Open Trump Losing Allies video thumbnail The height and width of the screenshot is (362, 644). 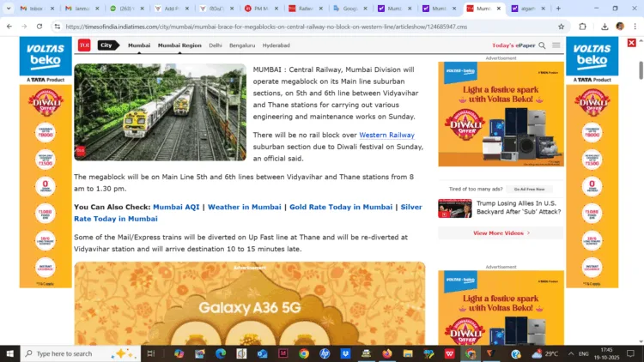pos(454,208)
